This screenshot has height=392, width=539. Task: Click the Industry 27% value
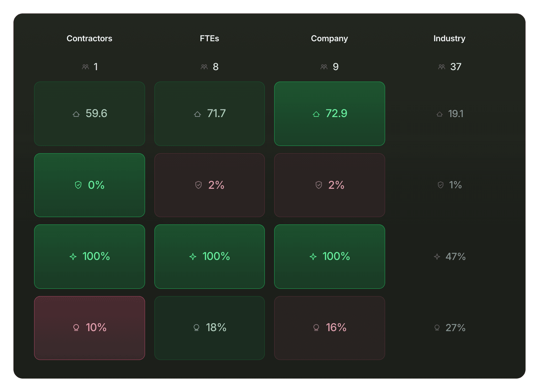click(x=455, y=328)
